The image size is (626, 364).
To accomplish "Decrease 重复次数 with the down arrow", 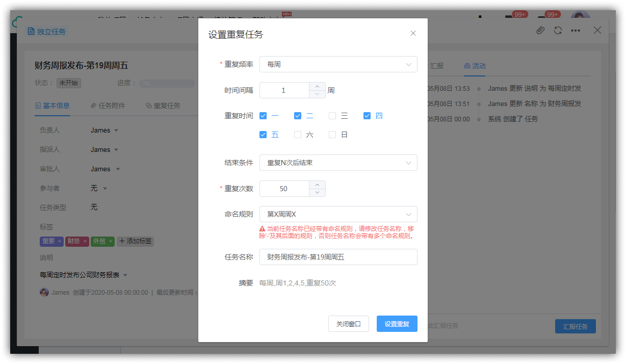I will tap(317, 192).
